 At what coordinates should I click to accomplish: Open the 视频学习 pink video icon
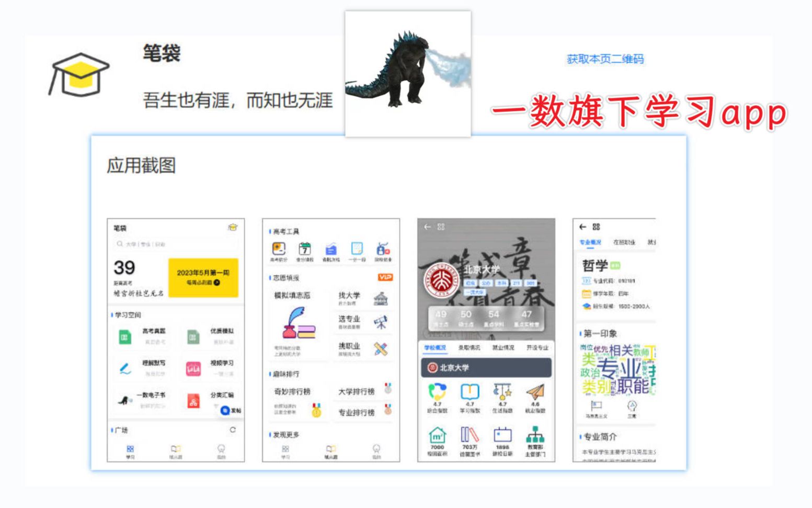tap(193, 369)
